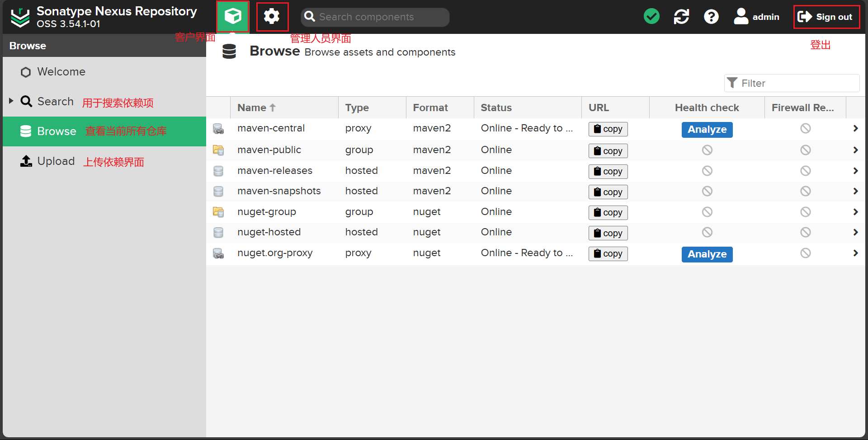
Task: Open maven-releases row chevron
Action: (855, 171)
